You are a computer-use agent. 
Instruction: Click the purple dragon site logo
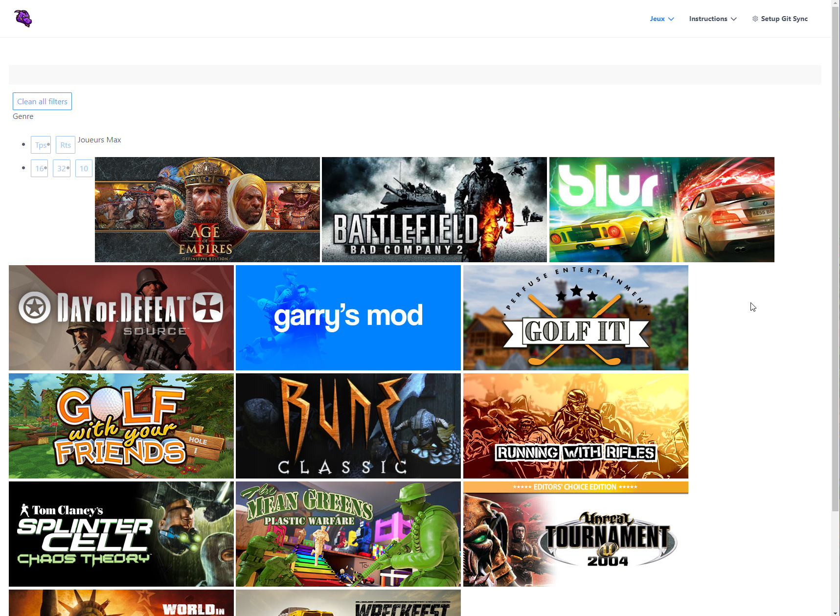tap(23, 19)
